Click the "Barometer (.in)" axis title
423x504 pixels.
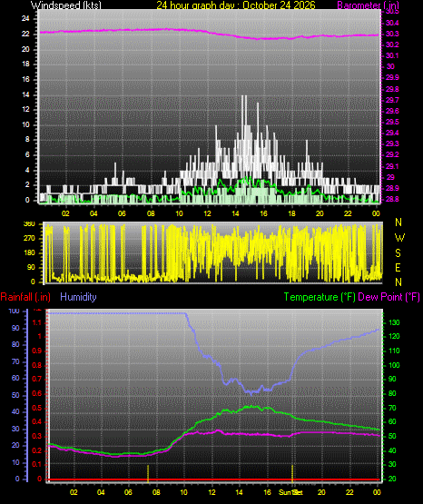[x=368, y=5]
